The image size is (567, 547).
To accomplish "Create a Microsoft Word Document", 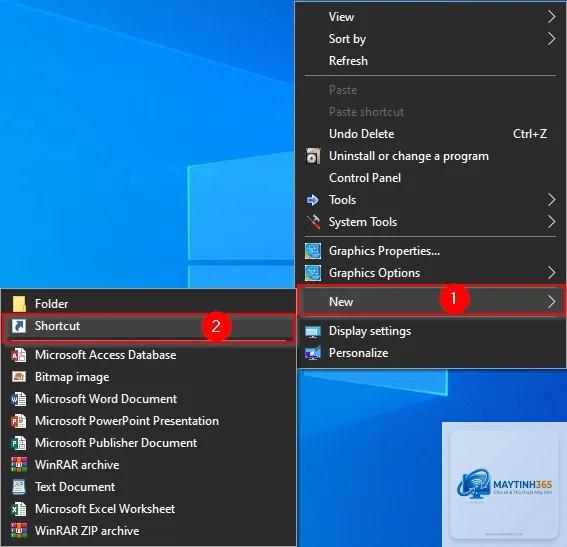I will [x=148, y=399].
